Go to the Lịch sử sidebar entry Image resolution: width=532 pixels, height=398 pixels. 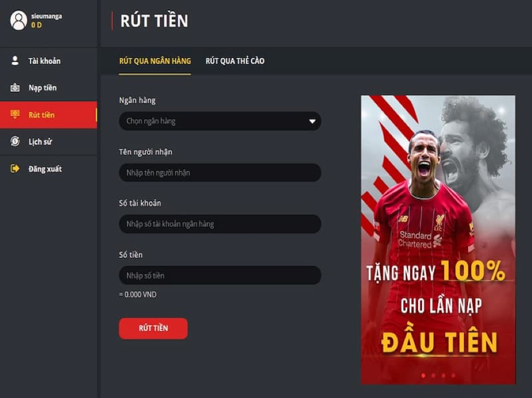coord(49,142)
